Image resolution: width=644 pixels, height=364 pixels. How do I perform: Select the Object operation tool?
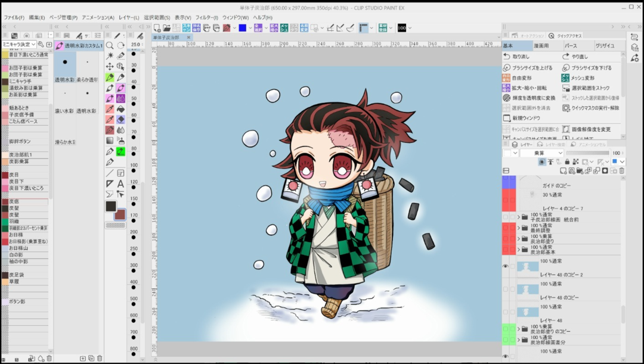click(x=120, y=67)
